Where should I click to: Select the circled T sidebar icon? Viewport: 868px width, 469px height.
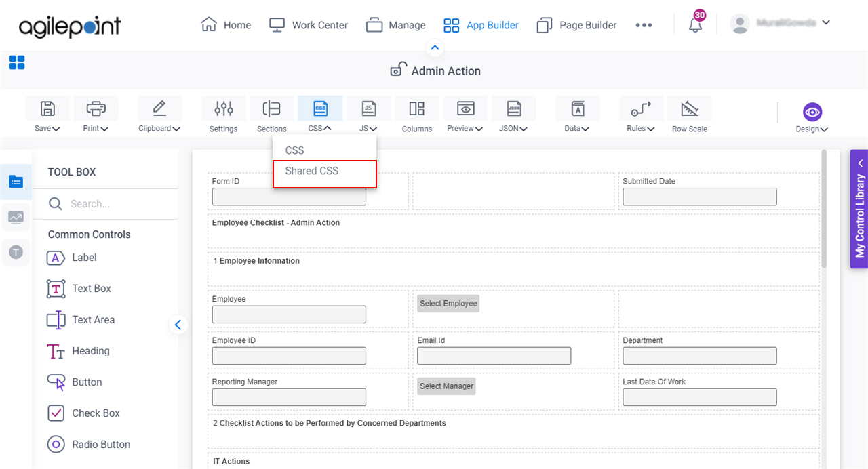(16, 252)
